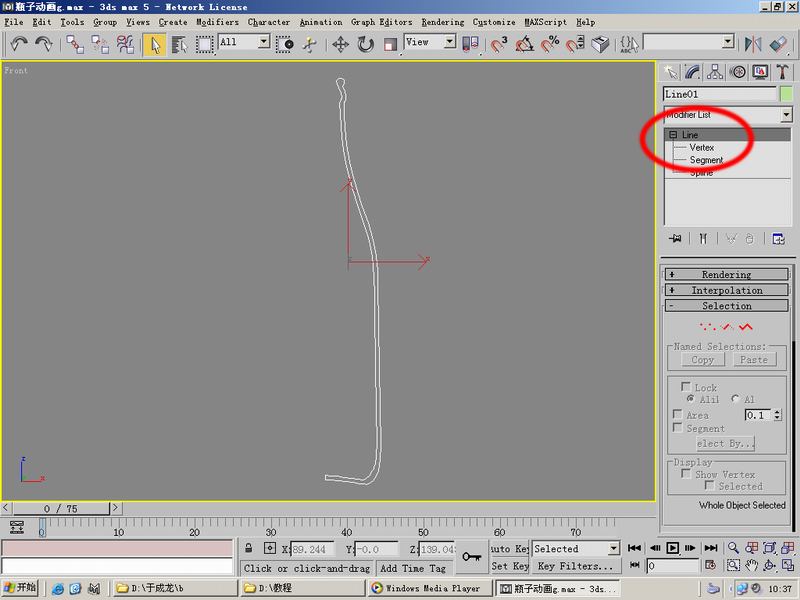The image size is (800, 600).
Task: Select the Select and Link tool
Action: (75, 44)
